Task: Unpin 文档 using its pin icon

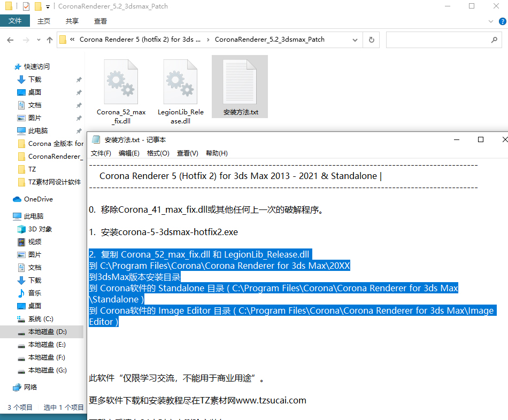Action: click(x=79, y=105)
